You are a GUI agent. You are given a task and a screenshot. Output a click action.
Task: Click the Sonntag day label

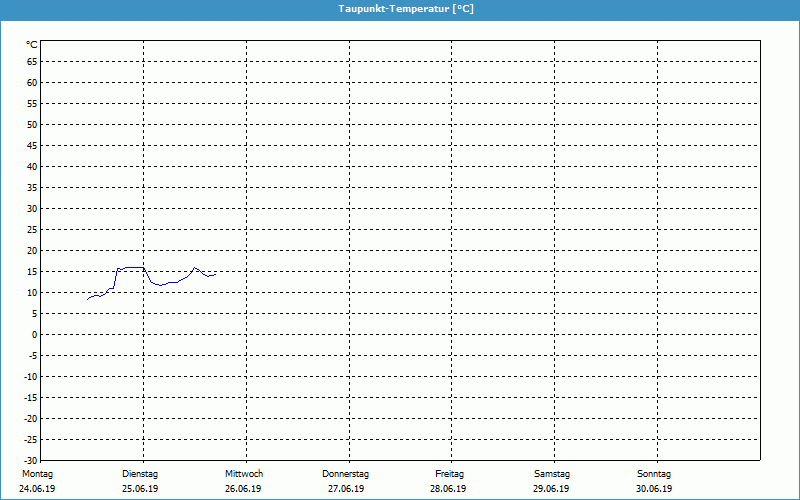point(654,474)
